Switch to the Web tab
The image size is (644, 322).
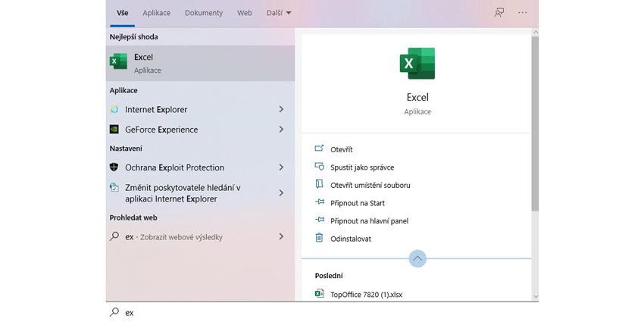pos(245,13)
